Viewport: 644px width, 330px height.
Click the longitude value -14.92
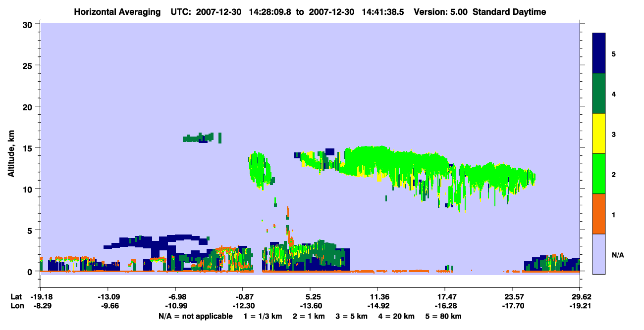[377, 306]
